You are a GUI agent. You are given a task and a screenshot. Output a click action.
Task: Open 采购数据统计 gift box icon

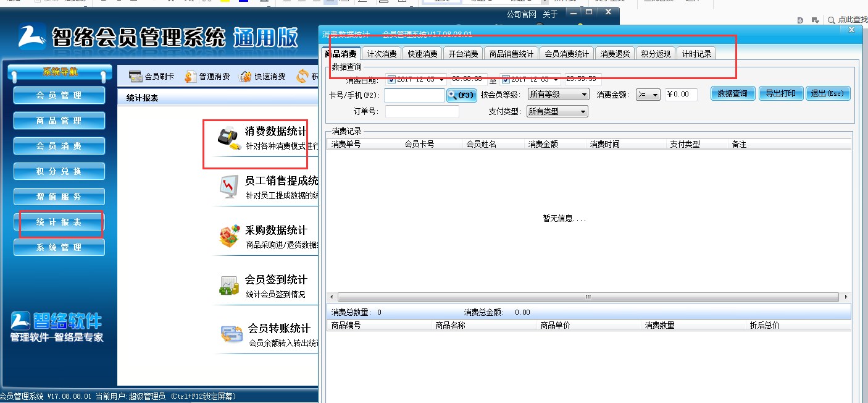pos(229,237)
